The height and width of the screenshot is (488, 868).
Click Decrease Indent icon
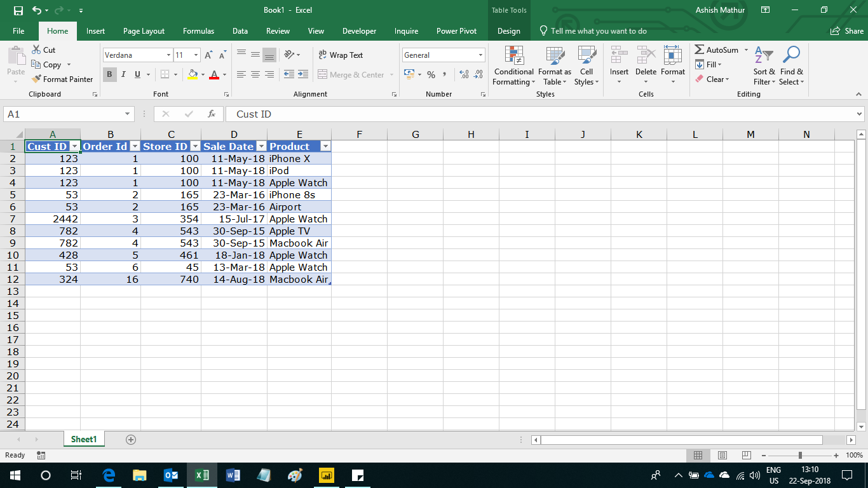pyautogui.click(x=288, y=75)
